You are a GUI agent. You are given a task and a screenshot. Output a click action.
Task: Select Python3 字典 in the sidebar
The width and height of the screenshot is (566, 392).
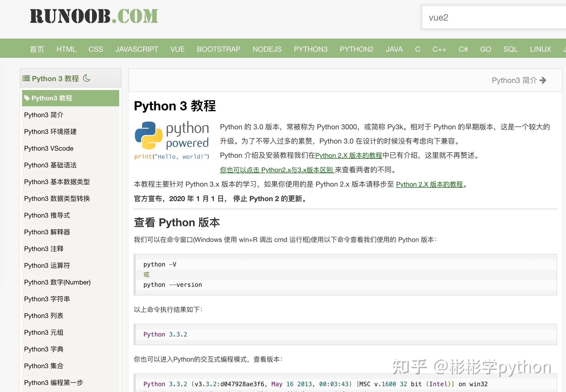(44, 349)
